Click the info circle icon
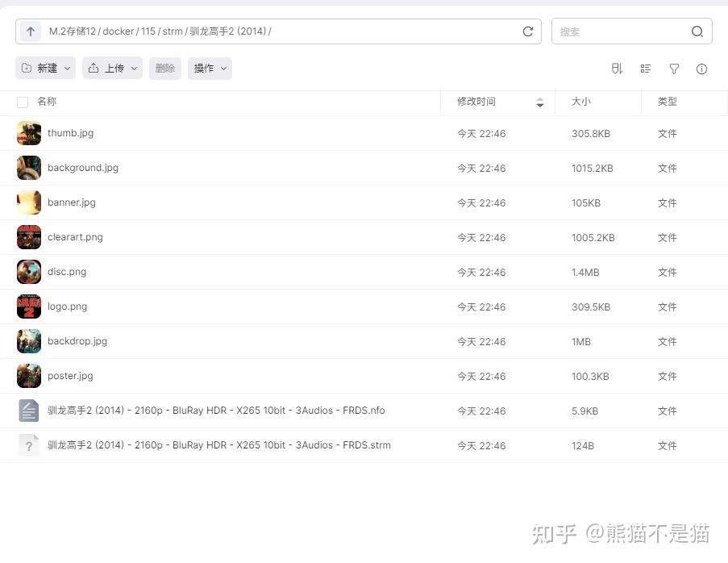The height and width of the screenshot is (563, 728). [701, 69]
